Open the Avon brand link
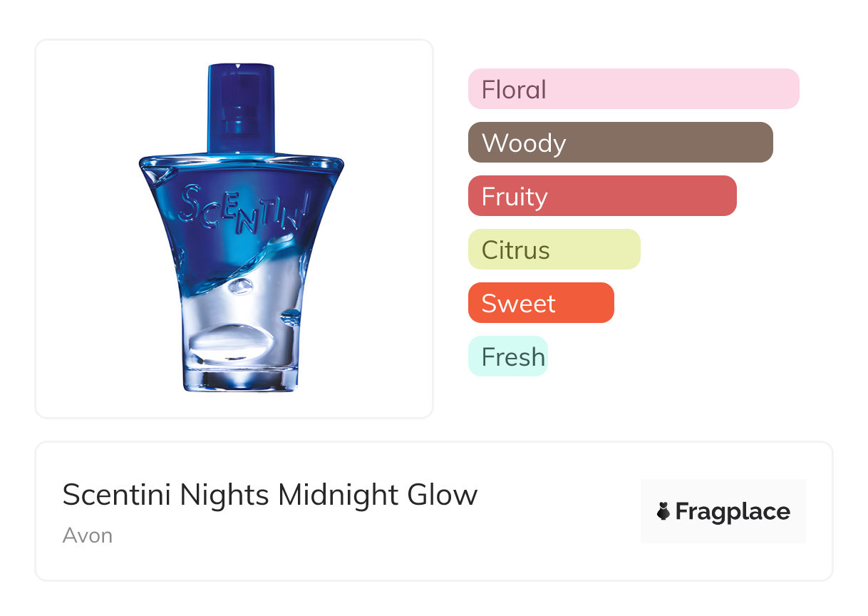 coord(87,535)
